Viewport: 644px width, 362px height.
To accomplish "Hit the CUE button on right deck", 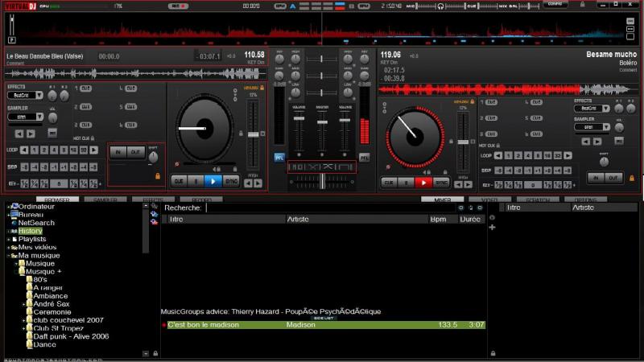I will click(x=389, y=183).
